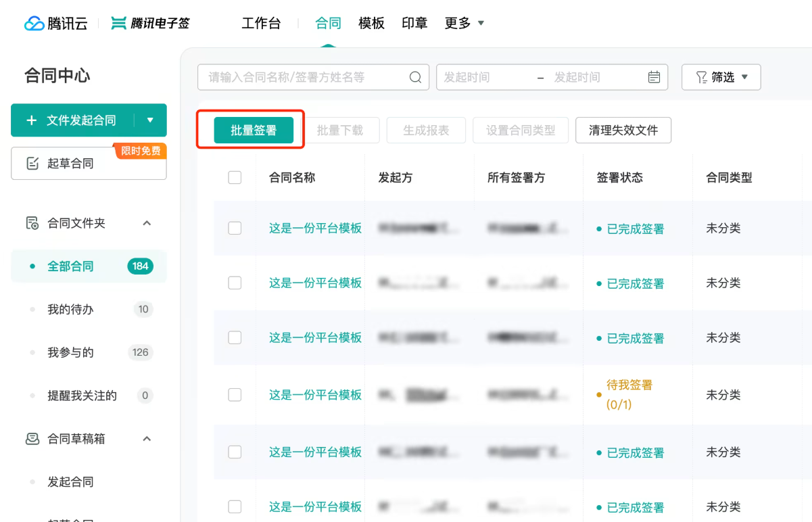Click the 合同名称 column header
This screenshot has width=812, height=522.
292,178
